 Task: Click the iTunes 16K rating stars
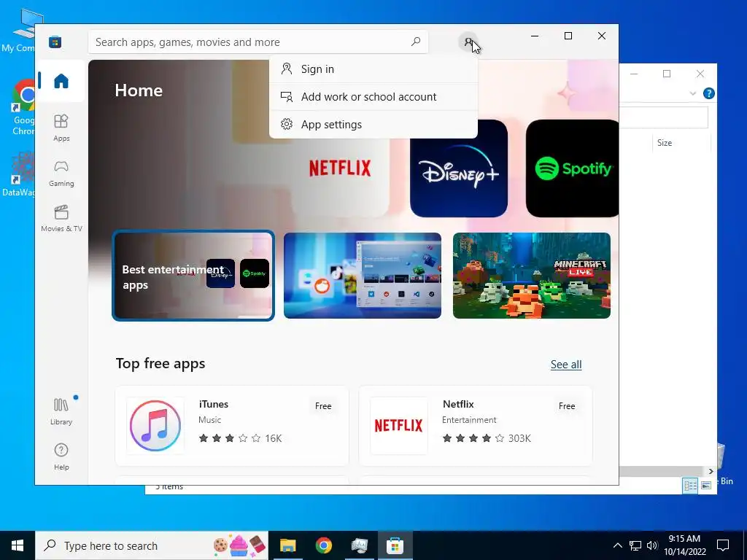tap(230, 437)
